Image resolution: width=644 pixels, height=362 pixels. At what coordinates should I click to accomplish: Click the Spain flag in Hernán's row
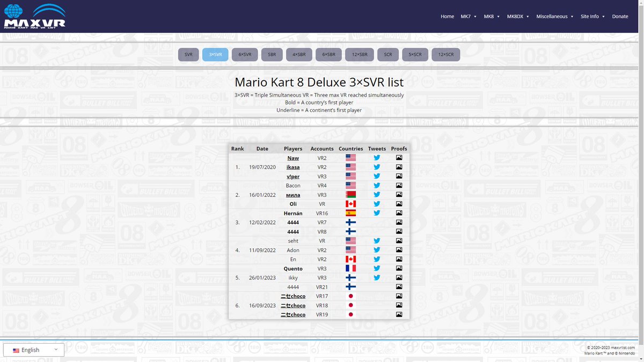point(350,213)
